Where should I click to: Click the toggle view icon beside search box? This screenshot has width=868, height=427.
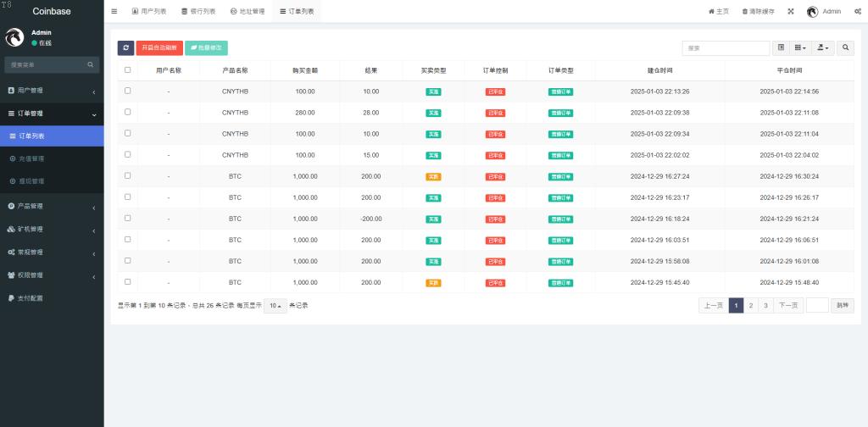click(x=782, y=48)
